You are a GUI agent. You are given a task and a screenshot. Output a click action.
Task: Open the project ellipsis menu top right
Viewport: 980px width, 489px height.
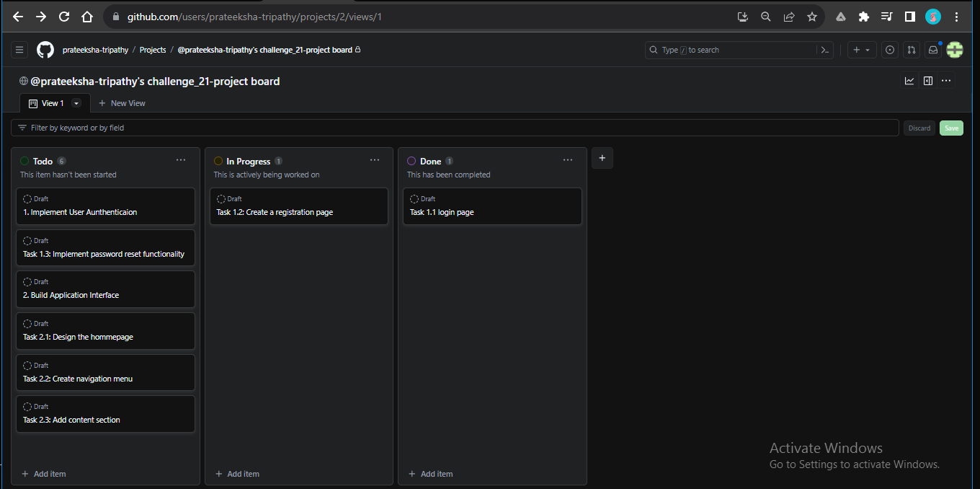[x=946, y=81]
